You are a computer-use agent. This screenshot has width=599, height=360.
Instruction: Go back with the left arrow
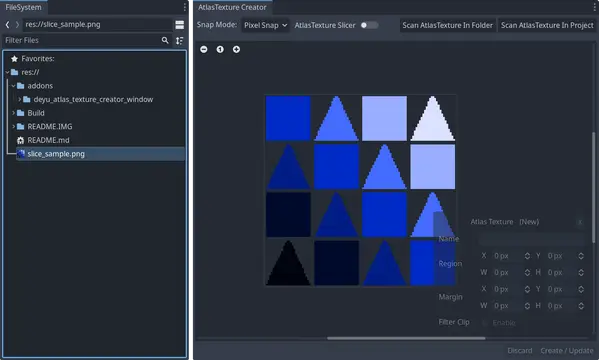click(7, 24)
